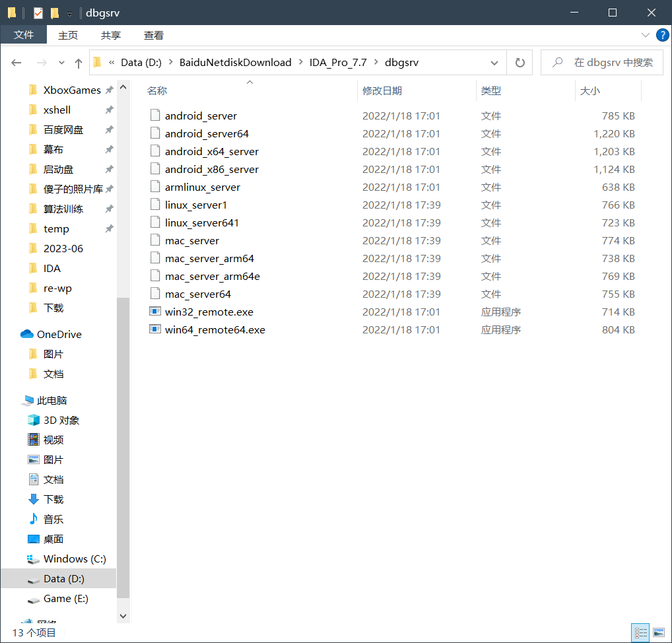Image resolution: width=672 pixels, height=643 pixels.
Task: Switch to details view layout
Action: [641, 632]
